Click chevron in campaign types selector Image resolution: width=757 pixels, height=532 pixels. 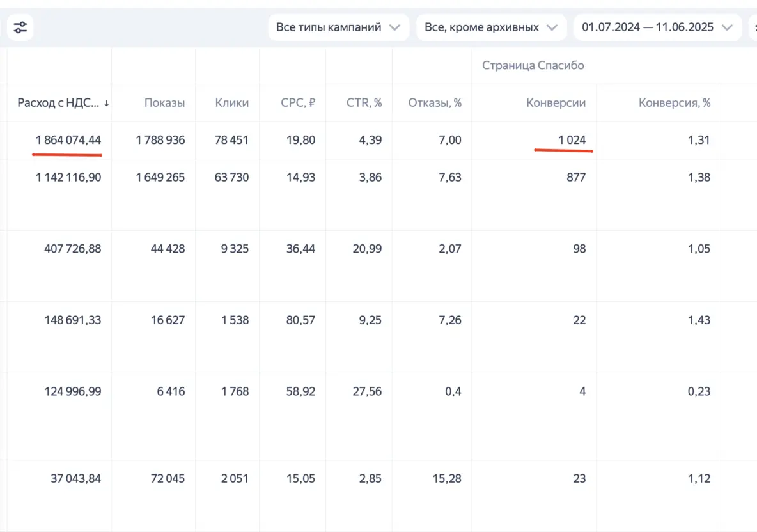coord(395,27)
